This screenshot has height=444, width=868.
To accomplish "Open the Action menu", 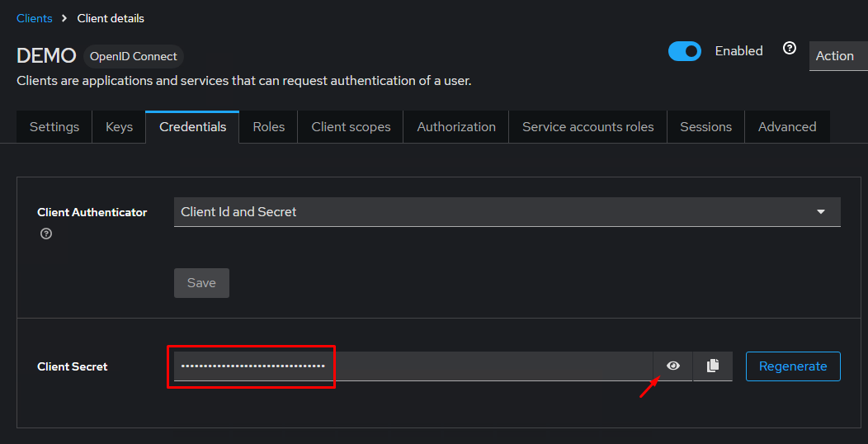I will (x=837, y=56).
